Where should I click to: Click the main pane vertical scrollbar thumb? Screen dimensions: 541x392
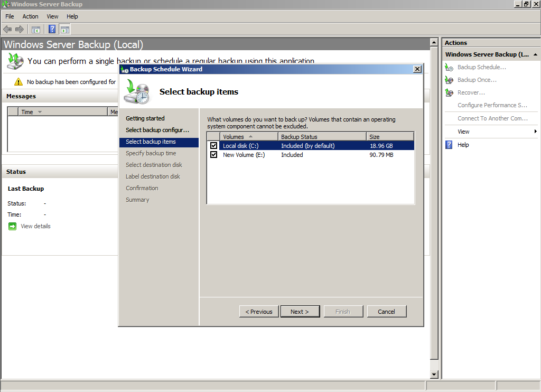[434, 203]
